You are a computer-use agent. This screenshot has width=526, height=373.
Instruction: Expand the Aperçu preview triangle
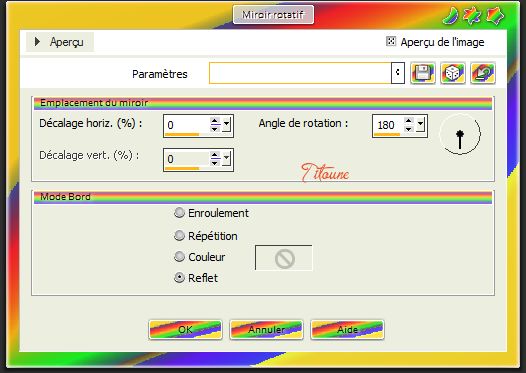[37, 42]
